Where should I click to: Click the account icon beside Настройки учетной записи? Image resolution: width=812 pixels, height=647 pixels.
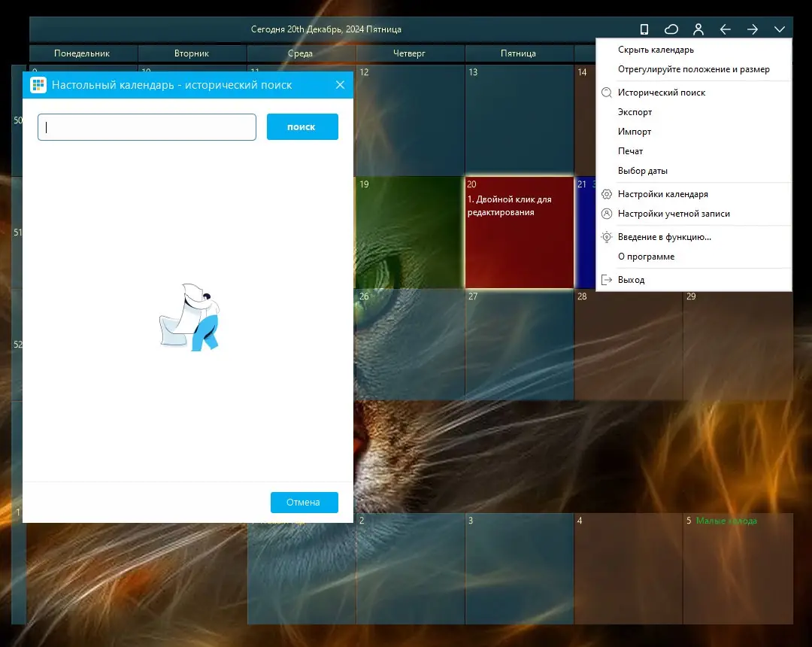pos(607,214)
